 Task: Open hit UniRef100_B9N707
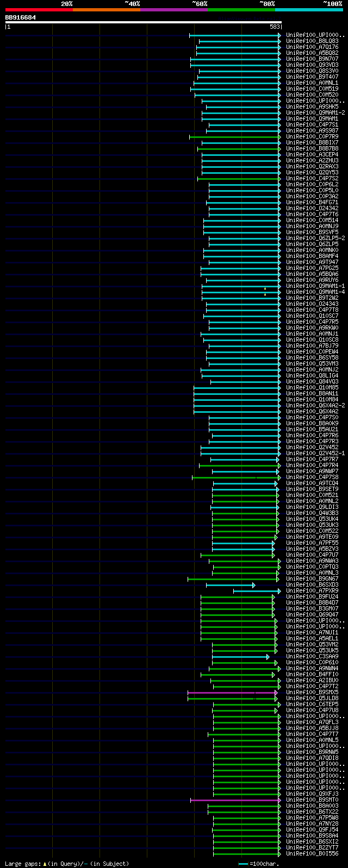312,59
